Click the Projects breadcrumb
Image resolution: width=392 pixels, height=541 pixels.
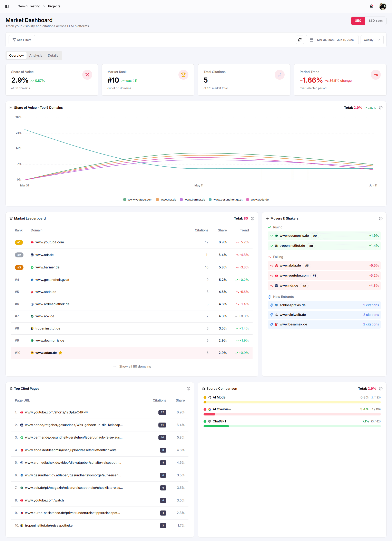click(54, 6)
